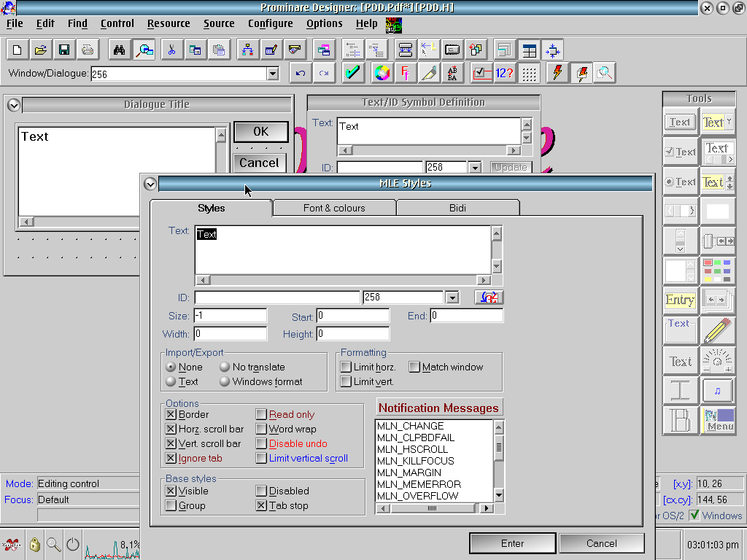Open the Resource menu
Screen dimensions: 747x560
[x=169, y=23]
